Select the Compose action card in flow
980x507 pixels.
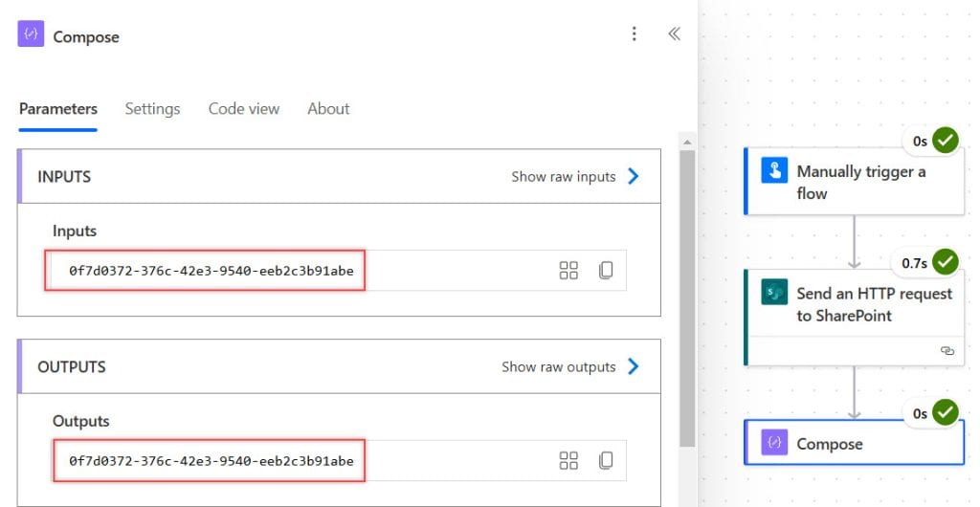854,443
